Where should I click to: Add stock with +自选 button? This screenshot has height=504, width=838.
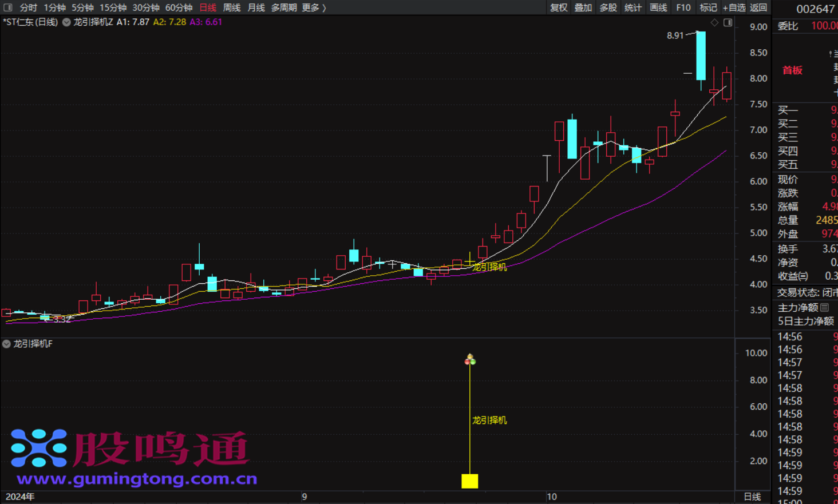pos(734,7)
